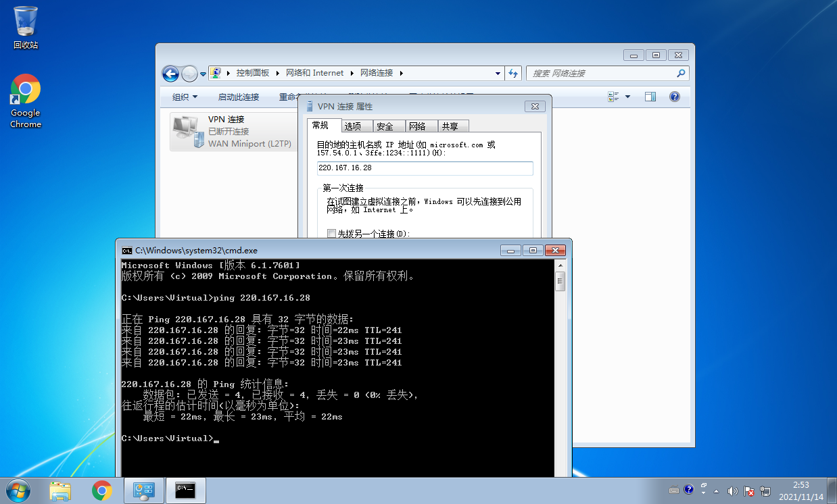Change view using the view icon
This screenshot has width=837, height=504.
[613, 97]
